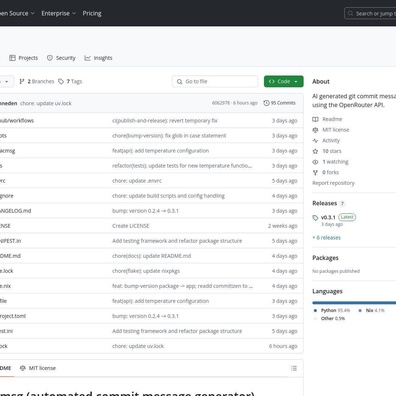
Task: View the 0 forks link
Action: [x=330, y=172]
